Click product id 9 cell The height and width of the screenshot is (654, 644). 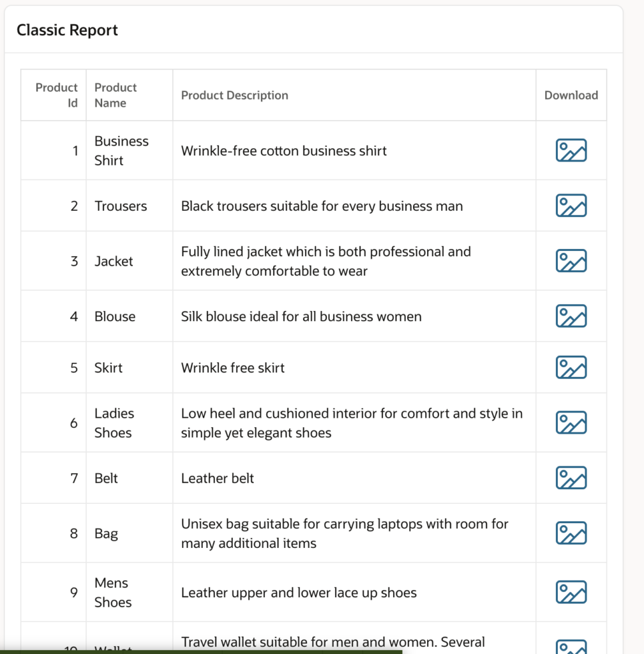[73, 593]
